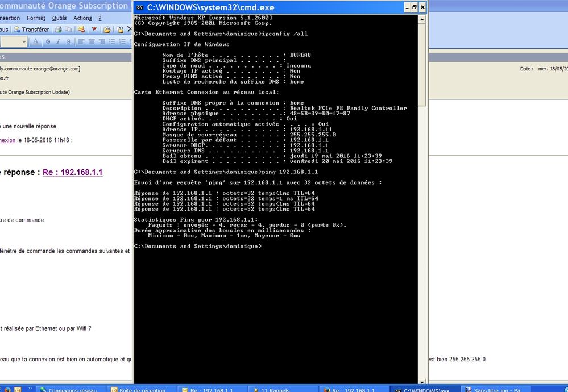Open the Format menu
Viewport: 568px width, 392px height.
click(36, 18)
